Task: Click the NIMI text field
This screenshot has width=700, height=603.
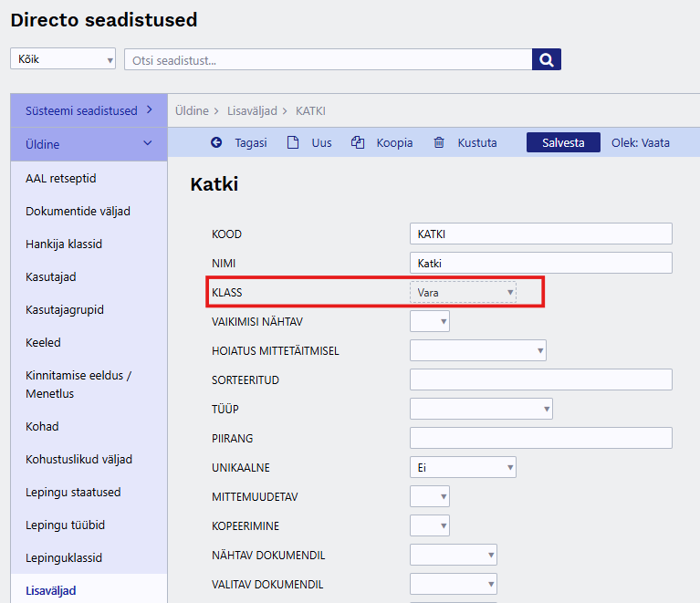Action: (x=540, y=263)
